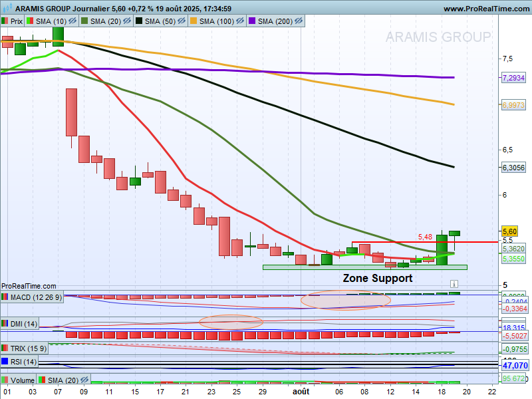
Task: Open SMA (200) indicator settings label
Action: pos(275,21)
